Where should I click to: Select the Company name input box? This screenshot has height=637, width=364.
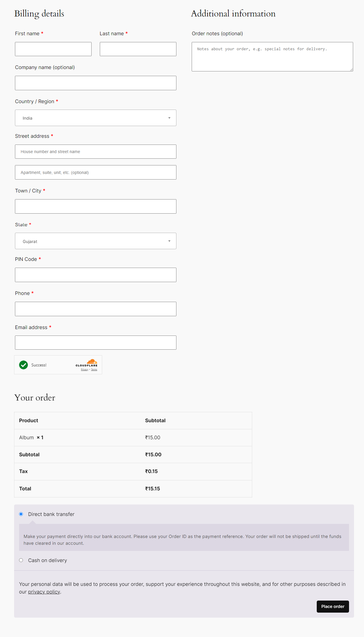95,83
